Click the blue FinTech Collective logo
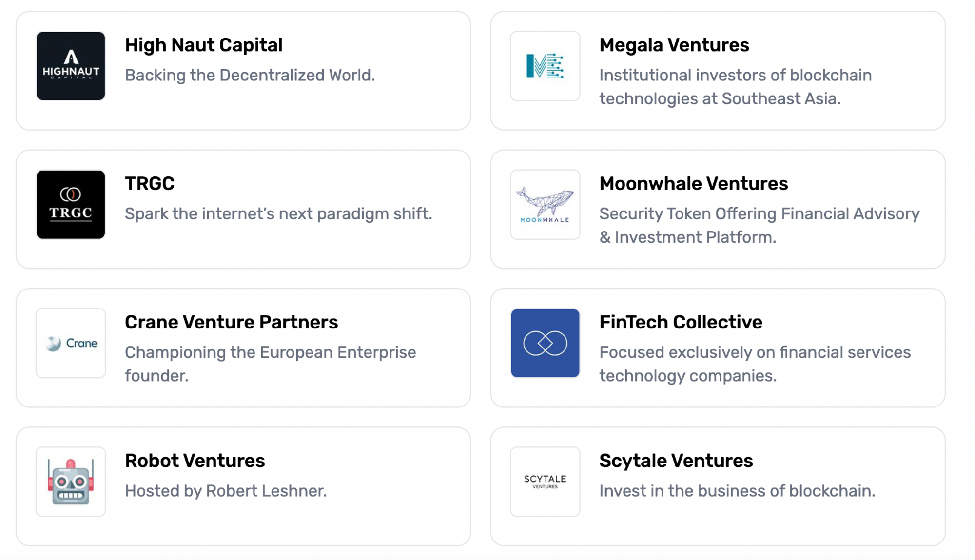Screen dimensions: 975x560 (x=545, y=343)
